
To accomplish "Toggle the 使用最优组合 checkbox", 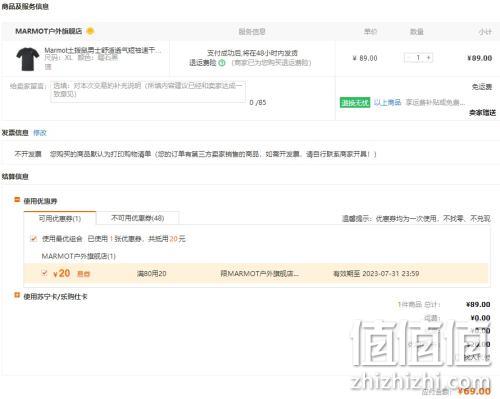I will [x=33, y=239].
